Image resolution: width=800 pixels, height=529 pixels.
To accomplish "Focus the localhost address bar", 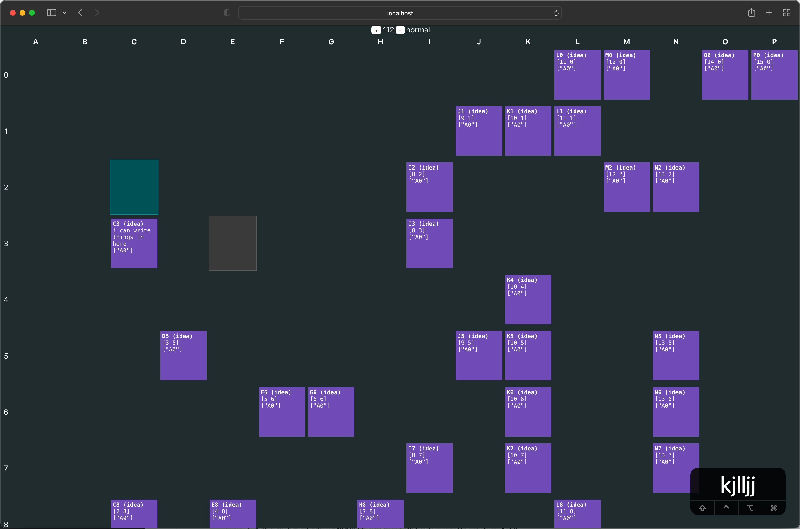I will click(x=400, y=13).
